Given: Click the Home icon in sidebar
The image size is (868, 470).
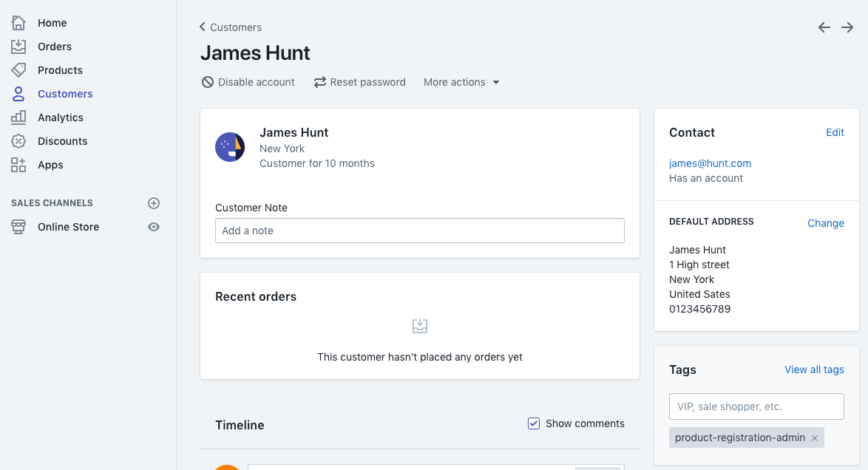Looking at the screenshot, I should click(18, 23).
